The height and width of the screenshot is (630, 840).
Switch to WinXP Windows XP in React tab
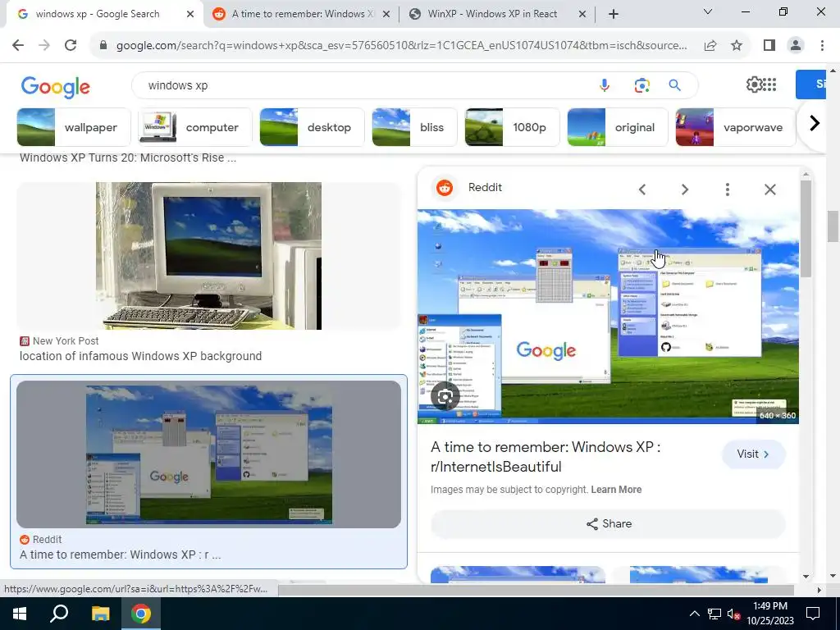497,14
